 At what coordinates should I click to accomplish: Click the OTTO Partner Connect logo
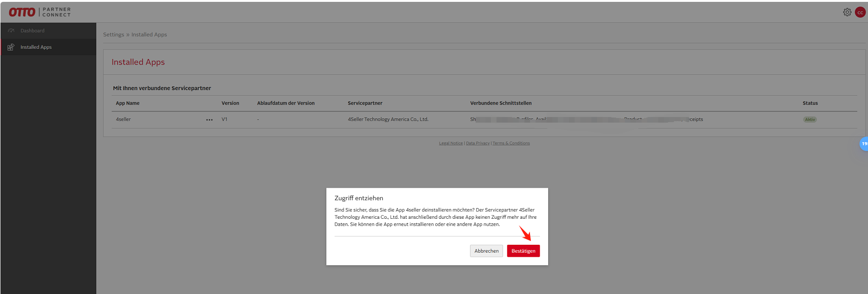click(40, 12)
